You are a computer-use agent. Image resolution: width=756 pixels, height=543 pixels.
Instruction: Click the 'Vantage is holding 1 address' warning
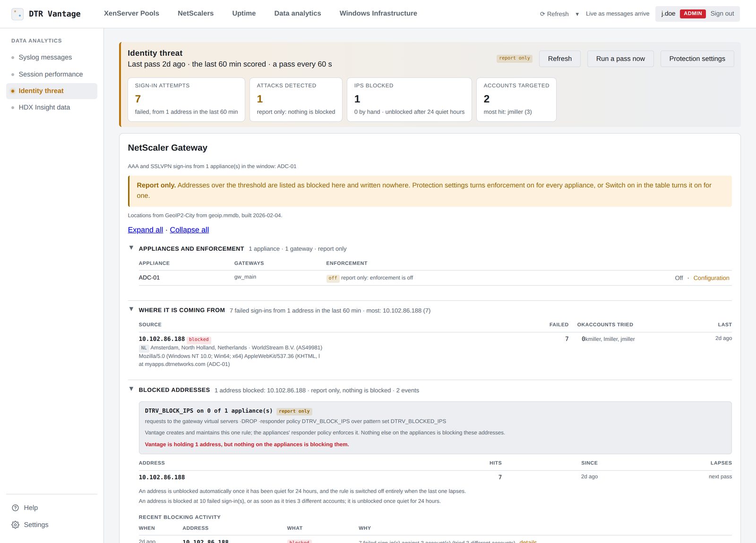(247, 444)
